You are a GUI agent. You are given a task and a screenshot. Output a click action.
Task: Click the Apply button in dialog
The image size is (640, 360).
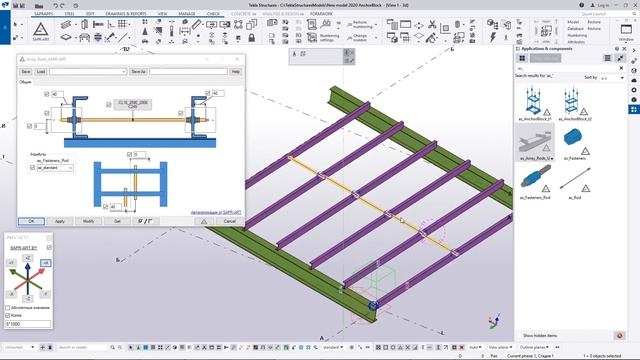pos(60,221)
